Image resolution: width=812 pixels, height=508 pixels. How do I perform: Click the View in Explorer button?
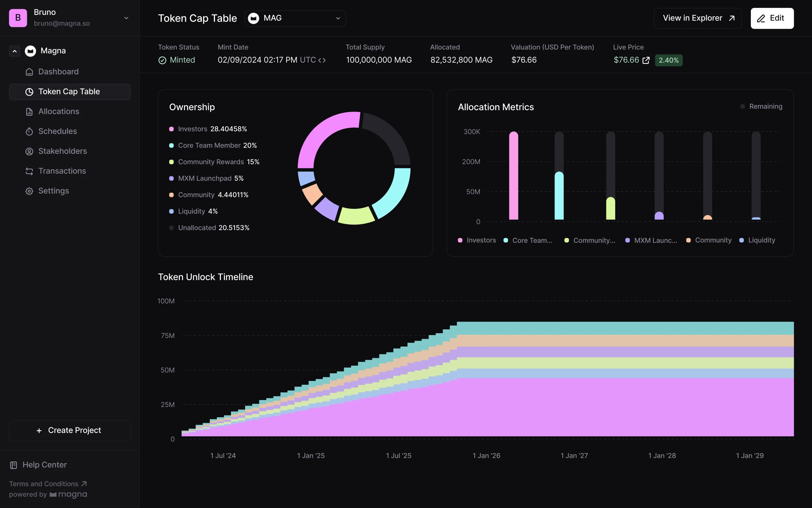[x=697, y=18]
